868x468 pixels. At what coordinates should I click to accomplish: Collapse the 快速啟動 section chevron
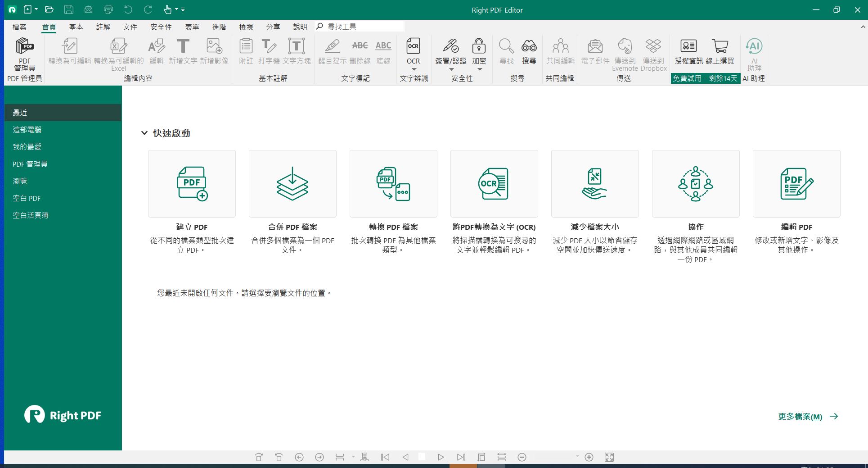pyautogui.click(x=144, y=132)
